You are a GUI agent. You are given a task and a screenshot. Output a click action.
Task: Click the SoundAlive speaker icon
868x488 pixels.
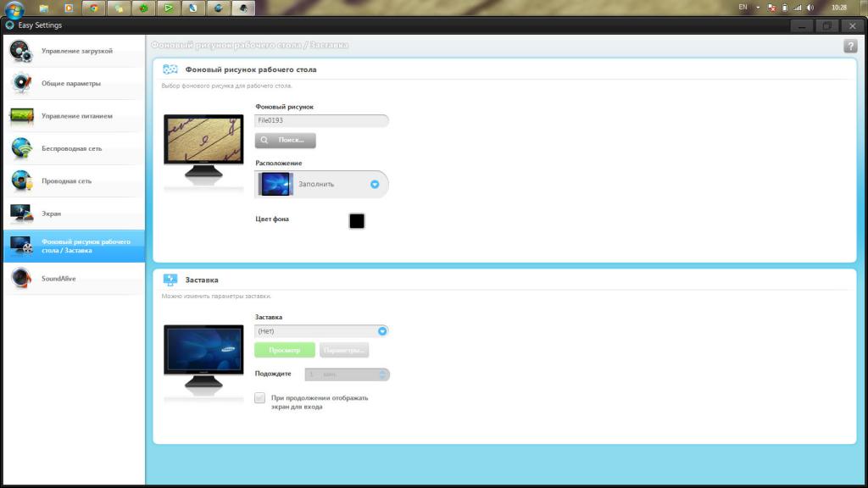[x=21, y=278]
